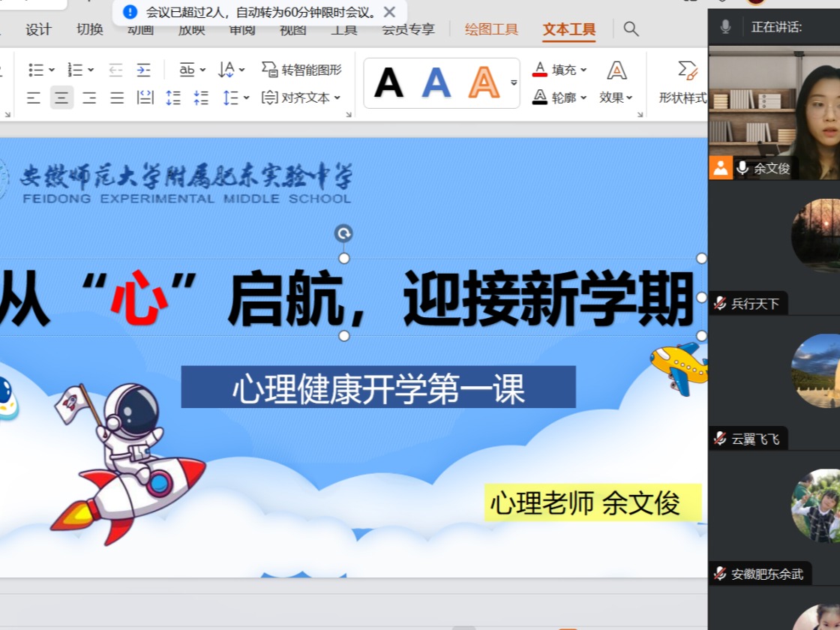The width and height of the screenshot is (840, 630).
Task: Click the ribbon search magnifier icon
Action: click(631, 29)
